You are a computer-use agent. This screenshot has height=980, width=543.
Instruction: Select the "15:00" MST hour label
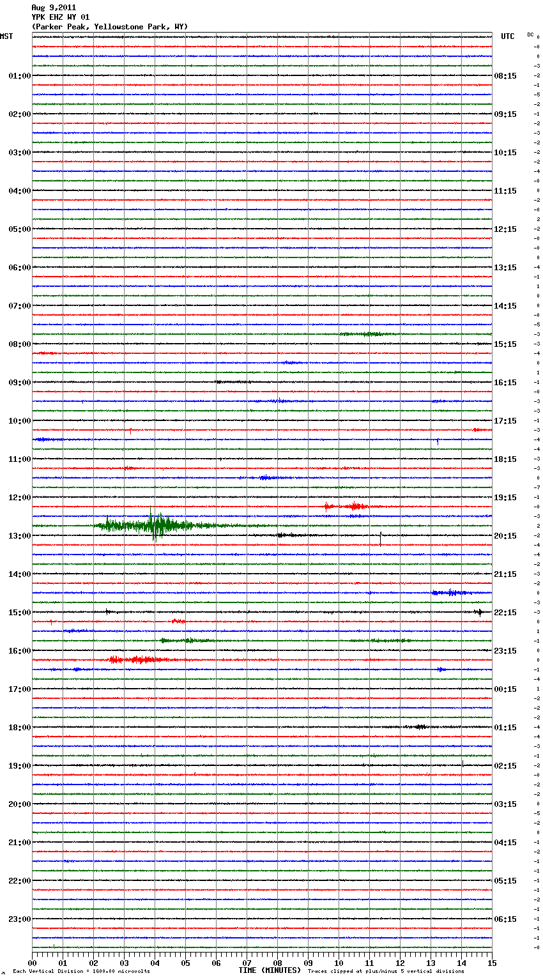pos(20,613)
